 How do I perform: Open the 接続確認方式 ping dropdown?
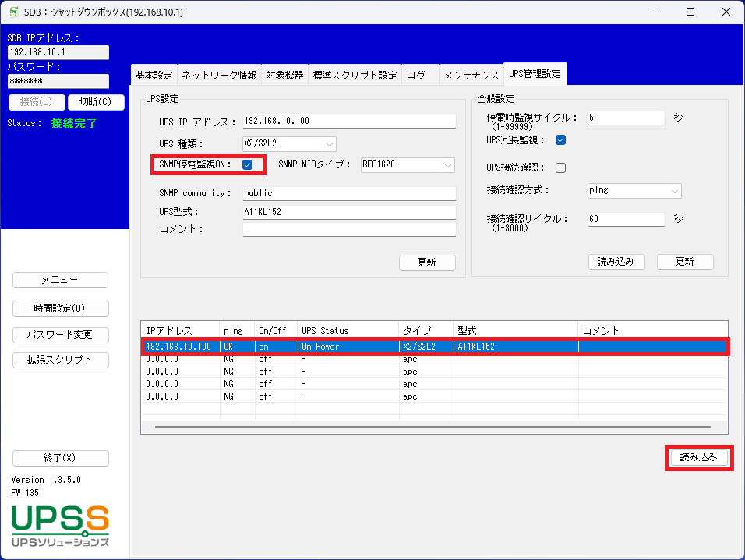pos(634,191)
